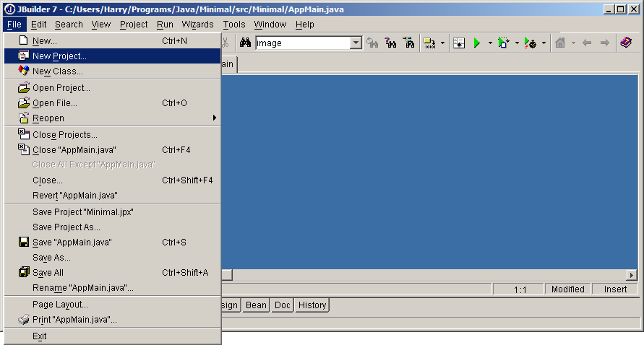Choose Save As... entry
This screenshot has height=345, width=644.
click(x=113, y=257)
